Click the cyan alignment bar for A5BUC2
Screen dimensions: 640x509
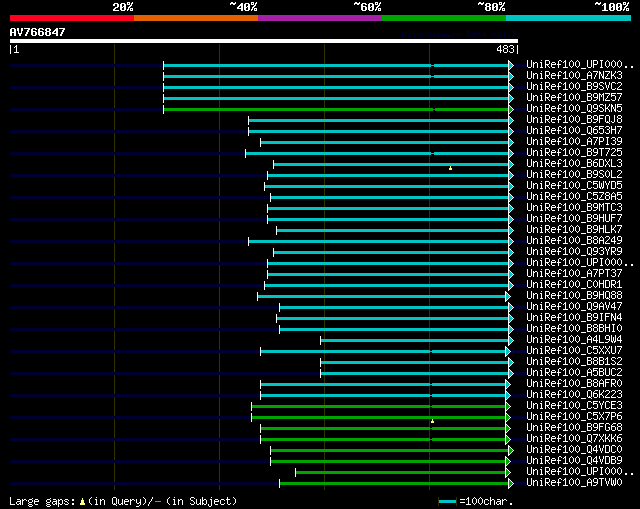tap(414, 373)
